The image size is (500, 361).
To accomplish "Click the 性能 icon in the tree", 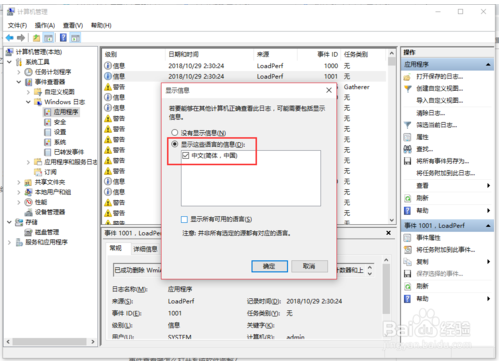I will (29, 202).
